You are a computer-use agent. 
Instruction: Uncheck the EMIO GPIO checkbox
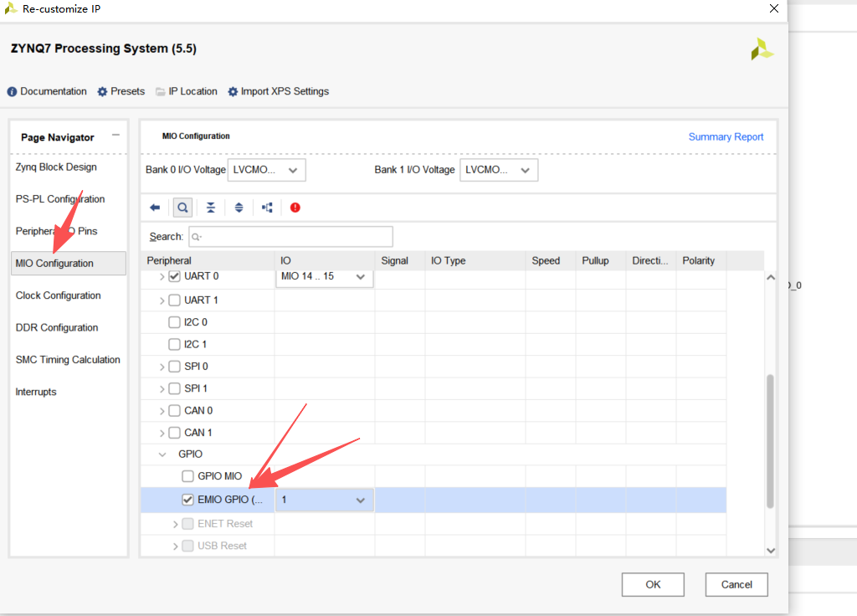coord(187,500)
